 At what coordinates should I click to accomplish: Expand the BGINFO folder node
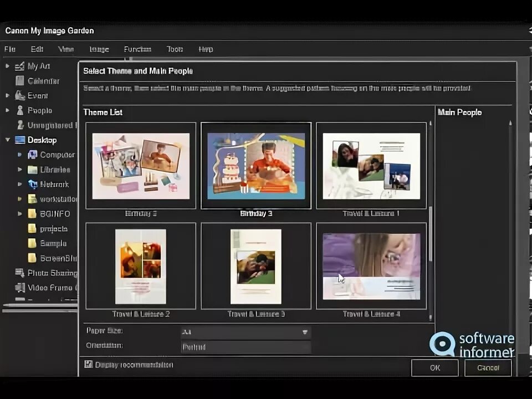tap(20, 214)
